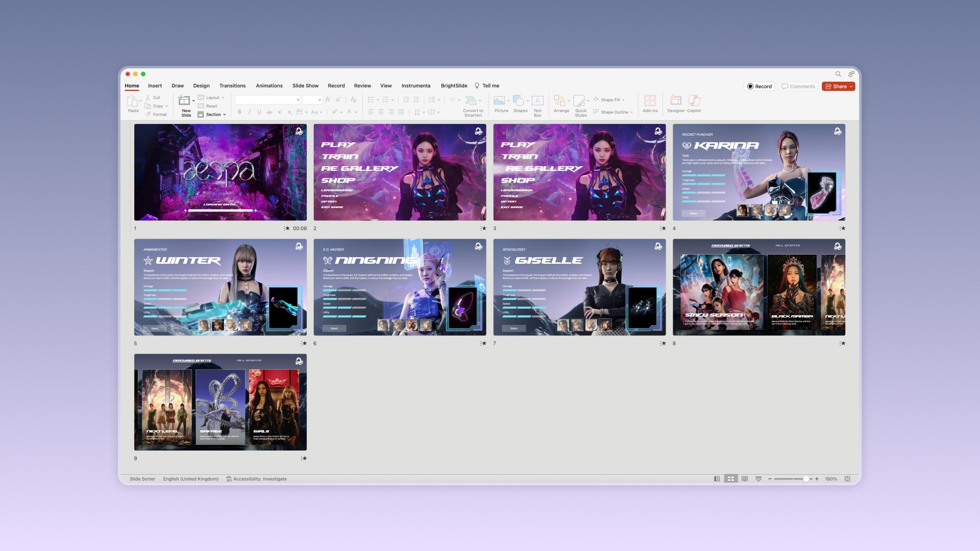This screenshot has height=551, width=980.
Task: Open the Comments pane
Action: coord(798,87)
